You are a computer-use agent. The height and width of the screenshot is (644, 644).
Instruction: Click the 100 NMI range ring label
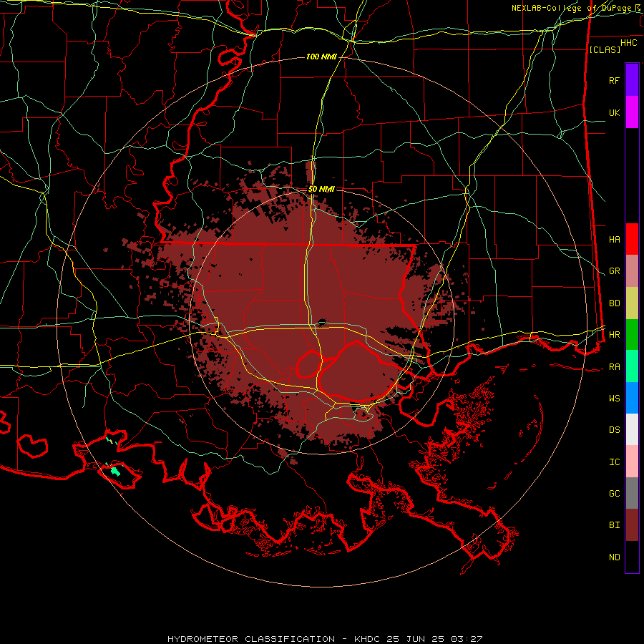[x=321, y=57]
